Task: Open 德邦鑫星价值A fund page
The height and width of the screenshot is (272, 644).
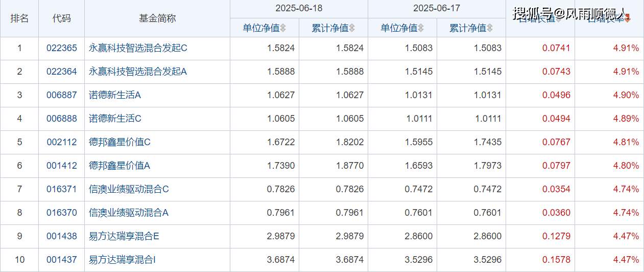Action: tap(120, 166)
